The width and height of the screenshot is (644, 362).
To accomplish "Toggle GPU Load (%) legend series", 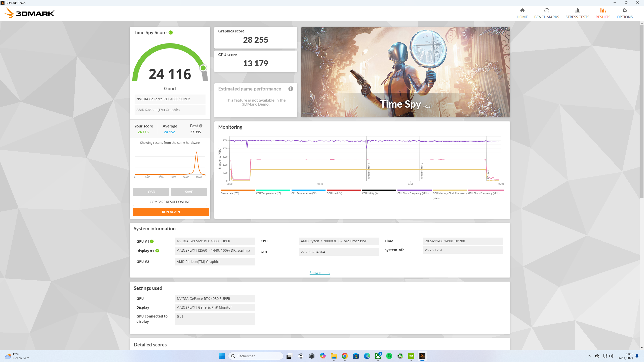I will pyautogui.click(x=334, y=193).
